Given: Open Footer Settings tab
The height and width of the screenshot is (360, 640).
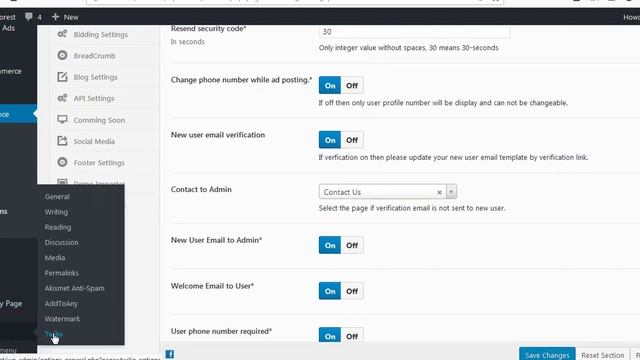Looking at the screenshot, I should pyautogui.click(x=99, y=162).
